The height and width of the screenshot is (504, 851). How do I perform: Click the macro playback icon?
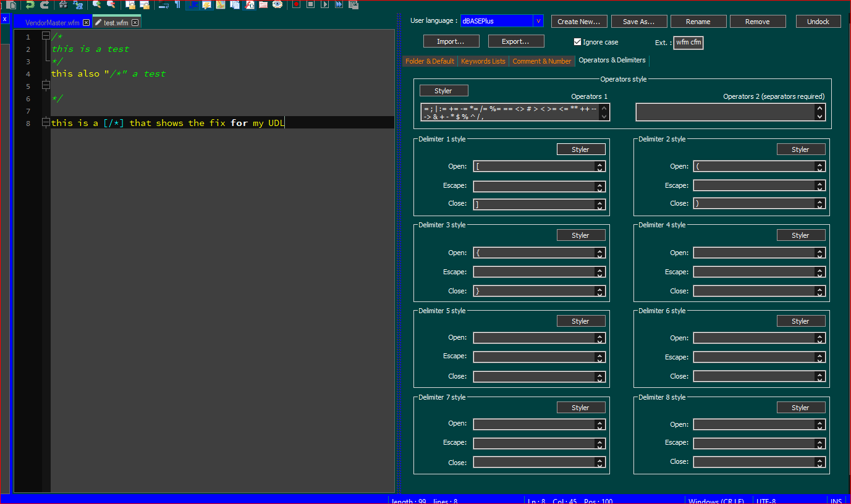(325, 4)
